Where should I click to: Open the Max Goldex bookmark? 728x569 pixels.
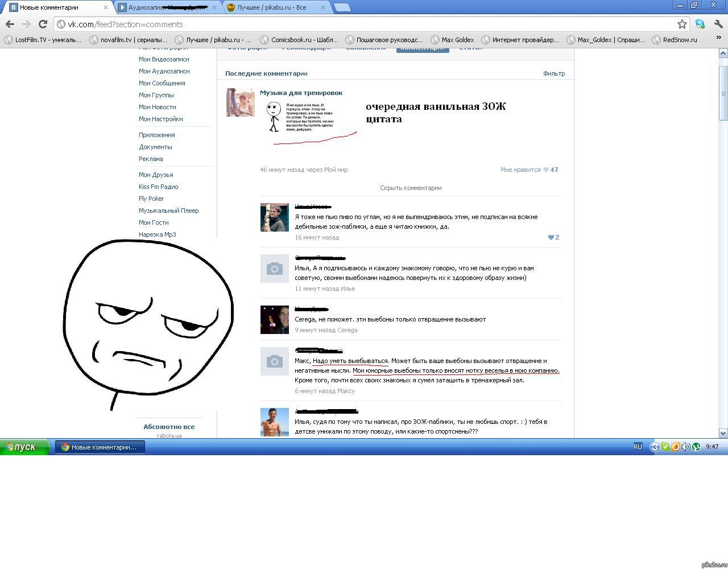pos(453,40)
